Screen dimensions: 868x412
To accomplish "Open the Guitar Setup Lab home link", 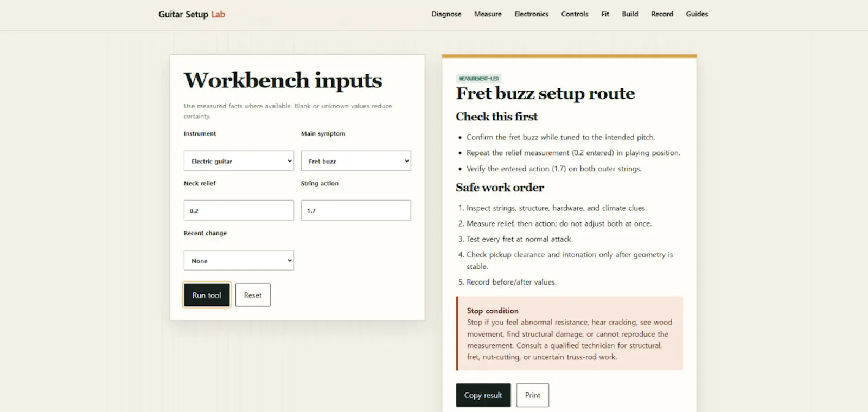I will click(192, 14).
